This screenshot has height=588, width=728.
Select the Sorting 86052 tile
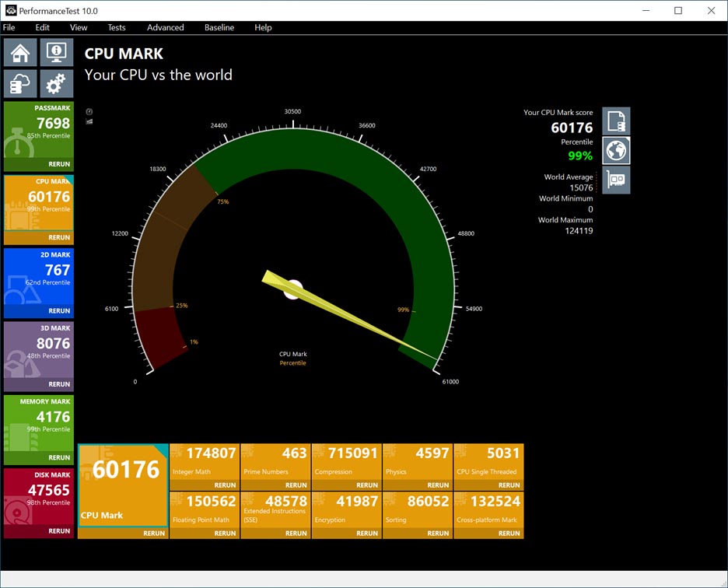point(418,510)
